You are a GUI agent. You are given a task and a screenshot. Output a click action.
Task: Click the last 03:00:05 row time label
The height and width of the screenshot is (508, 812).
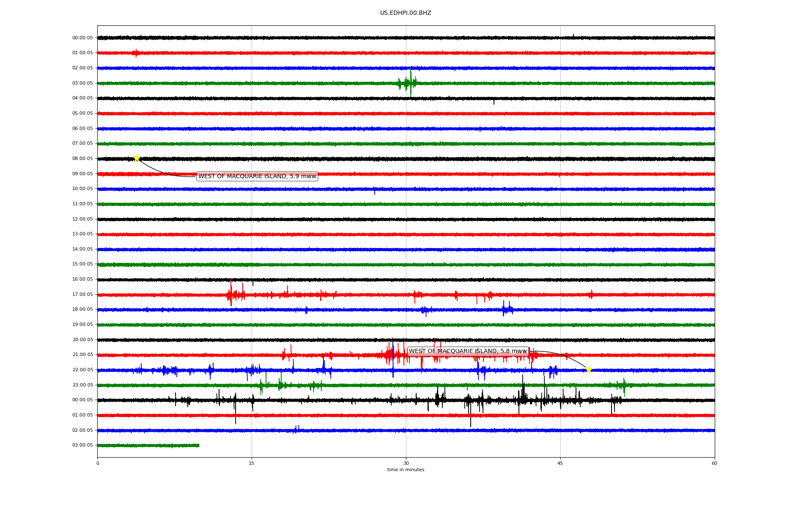82,445
